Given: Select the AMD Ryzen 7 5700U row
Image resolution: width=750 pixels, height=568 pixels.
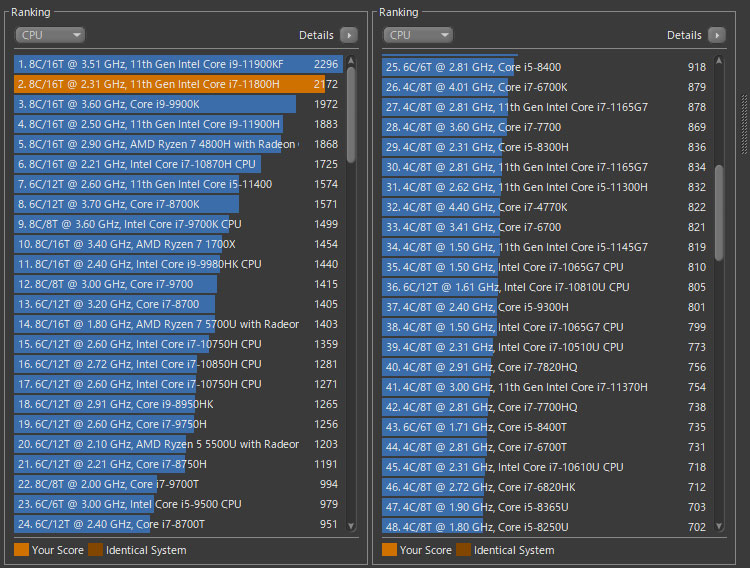Looking at the screenshot, I should 178,324.
